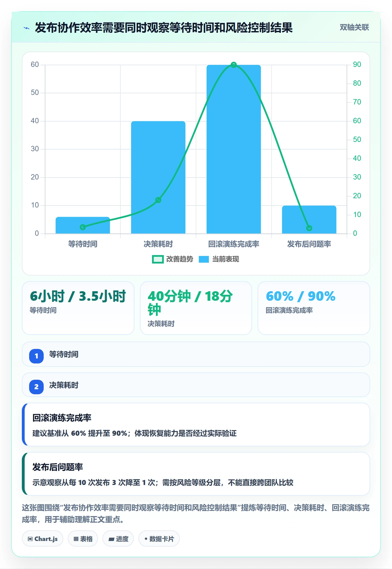Click the stat value 6小时 / 3.5小时

[78, 296]
